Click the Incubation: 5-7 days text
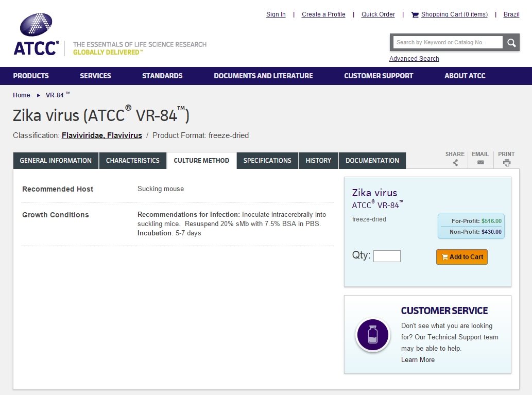The width and height of the screenshot is (532, 395). (x=169, y=233)
